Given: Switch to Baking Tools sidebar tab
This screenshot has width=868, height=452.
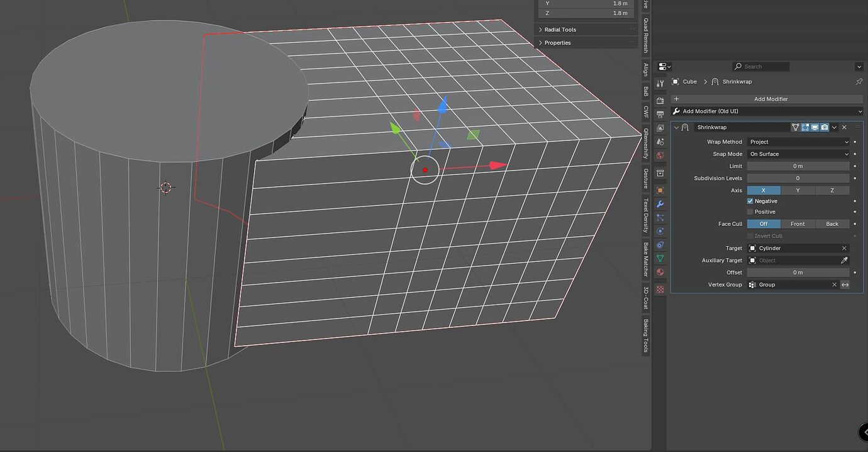Looking at the screenshot, I should tap(645, 336).
